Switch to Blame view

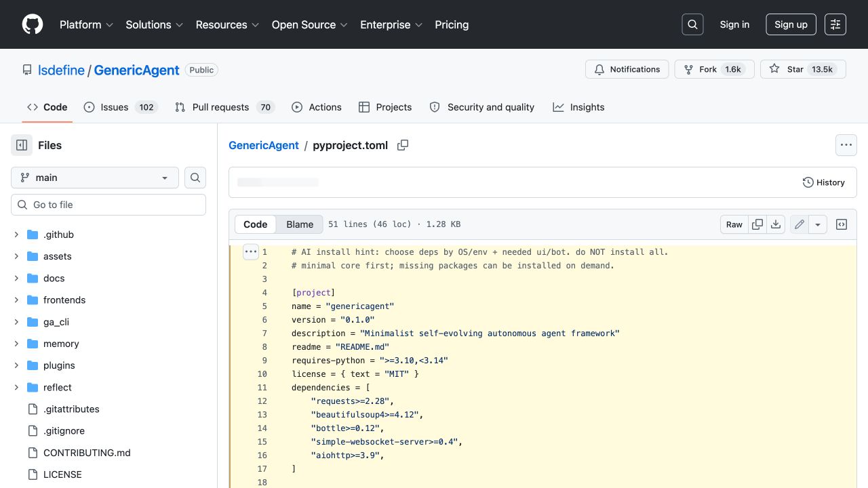pos(300,224)
